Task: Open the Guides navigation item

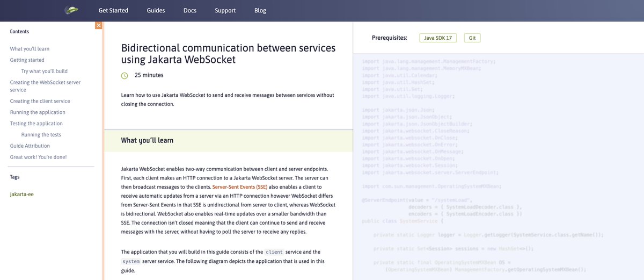Action: coord(156,10)
